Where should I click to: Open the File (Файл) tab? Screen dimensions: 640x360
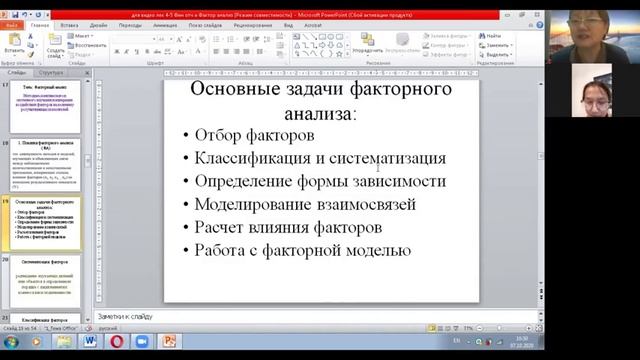pos(11,25)
